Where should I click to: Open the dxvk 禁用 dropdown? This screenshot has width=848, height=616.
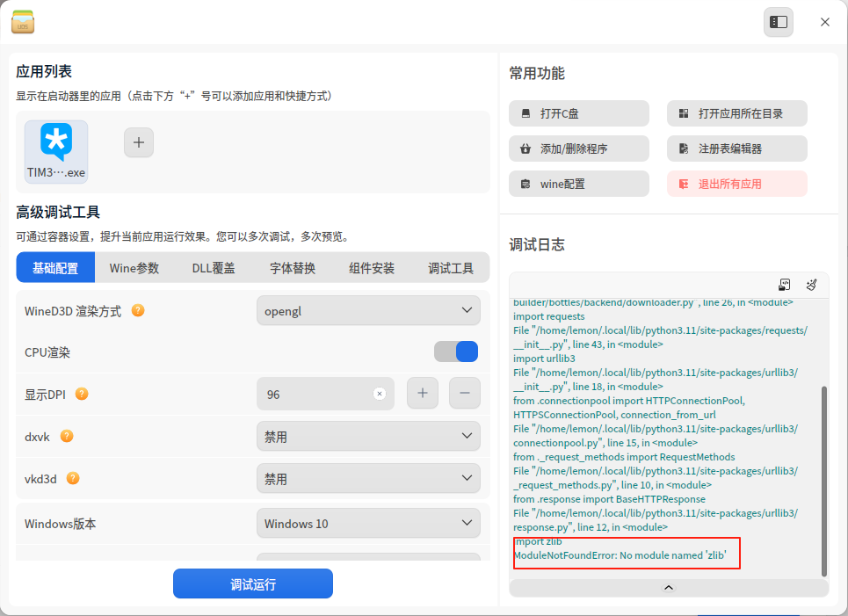tap(368, 436)
